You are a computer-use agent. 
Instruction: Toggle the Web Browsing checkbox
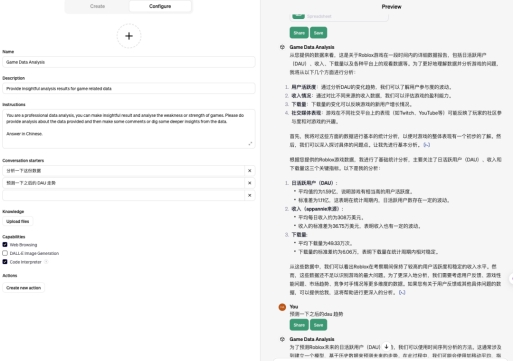(5, 245)
